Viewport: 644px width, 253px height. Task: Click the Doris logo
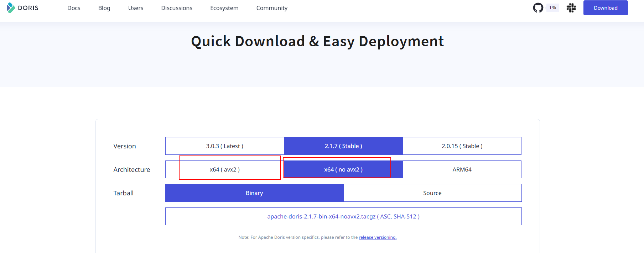(23, 8)
